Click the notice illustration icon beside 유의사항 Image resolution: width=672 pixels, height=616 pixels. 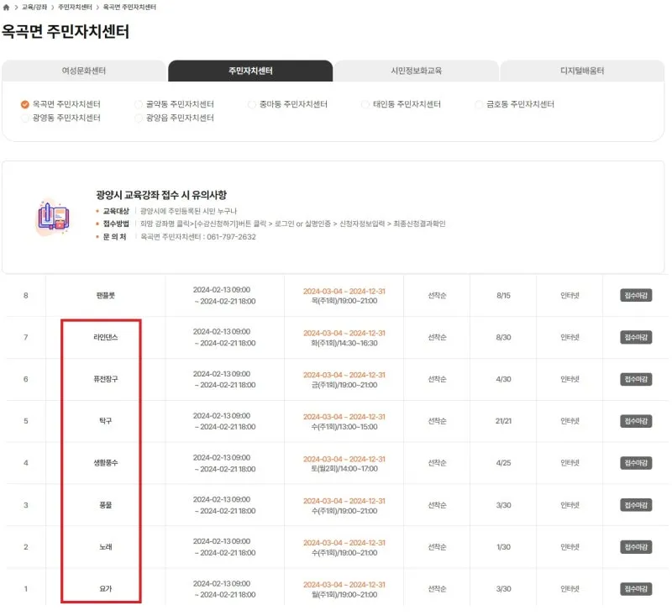coord(52,217)
